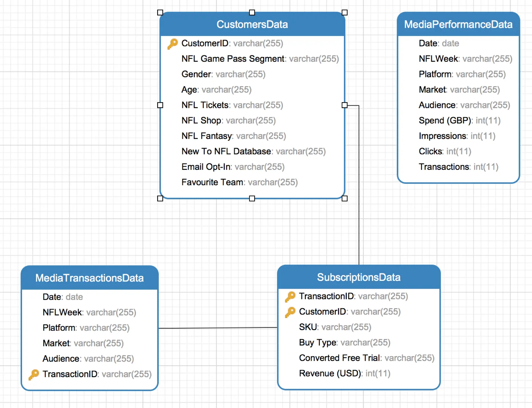Select the MediaPerformanceData table header
The image size is (532, 408).
[458, 24]
